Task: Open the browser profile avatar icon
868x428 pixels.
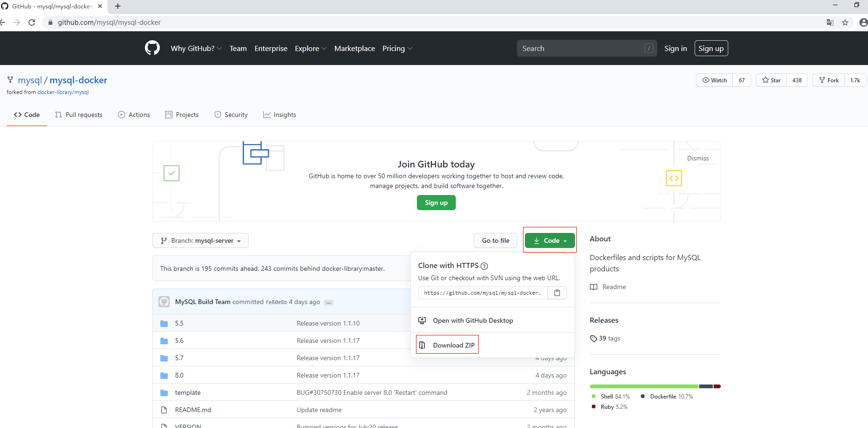Action: pos(863,22)
